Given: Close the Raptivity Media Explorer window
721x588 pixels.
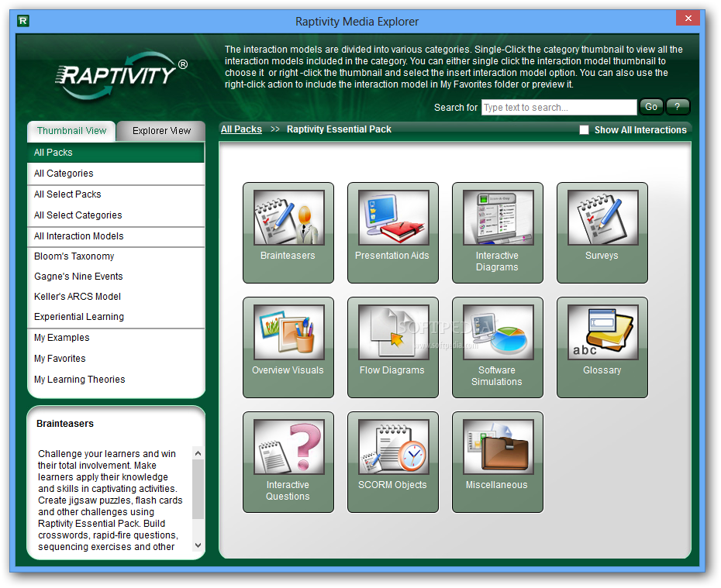Looking at the screenshot, I should (x=688, y=19).
